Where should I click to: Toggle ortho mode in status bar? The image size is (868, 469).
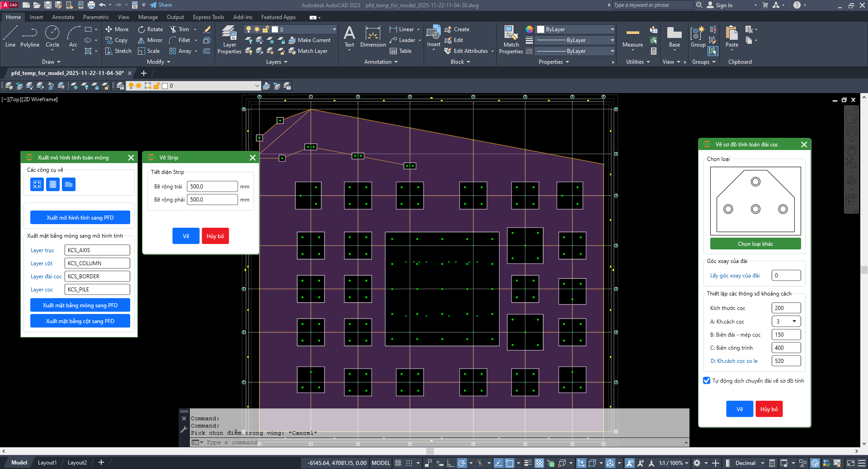tap(450, 463)
